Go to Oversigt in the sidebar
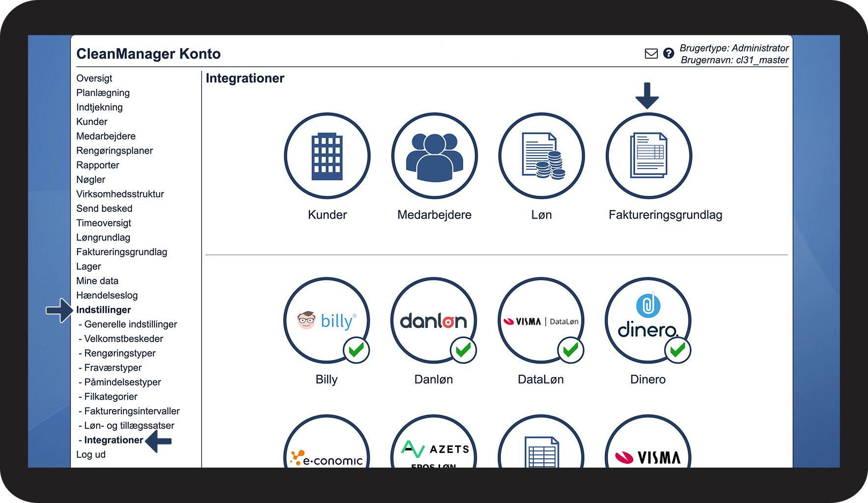Viewport: 868px width, 503px height. (94, 78)
